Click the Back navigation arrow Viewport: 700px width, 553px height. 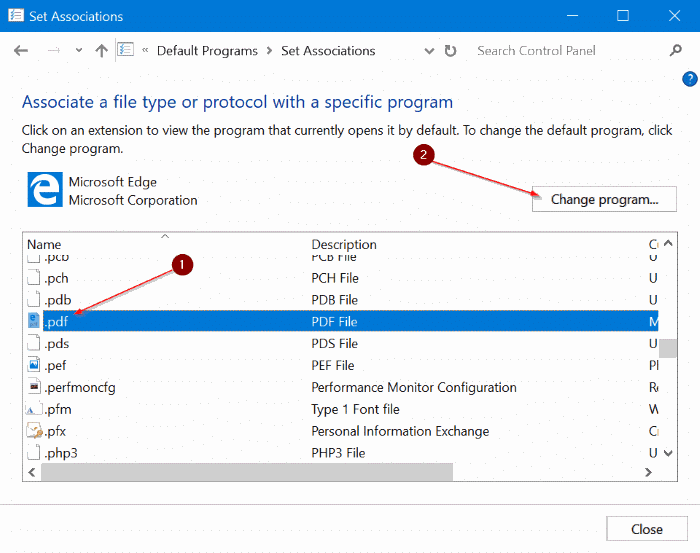click(x=21, y=51)
